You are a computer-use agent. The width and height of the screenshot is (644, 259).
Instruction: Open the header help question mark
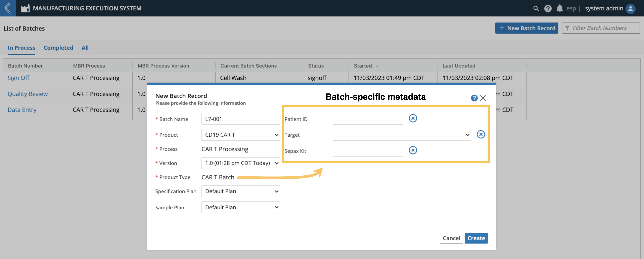547,9
